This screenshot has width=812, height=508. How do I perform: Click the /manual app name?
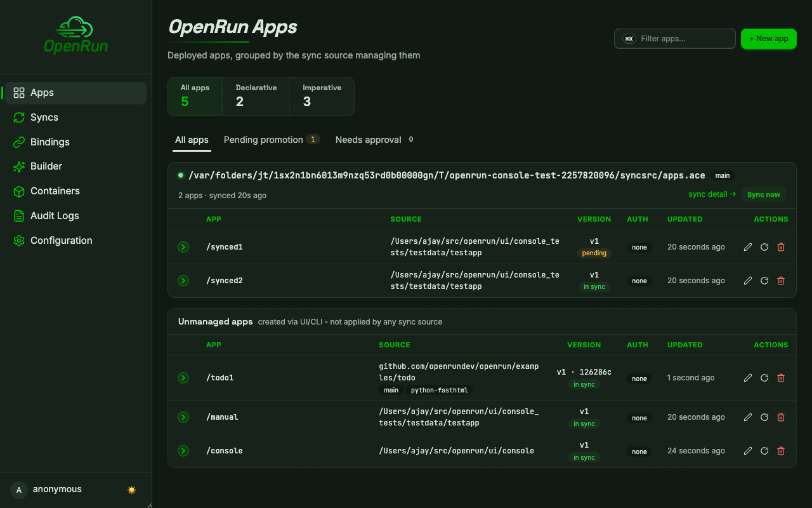pyautogui.click(x=222, y=417)
